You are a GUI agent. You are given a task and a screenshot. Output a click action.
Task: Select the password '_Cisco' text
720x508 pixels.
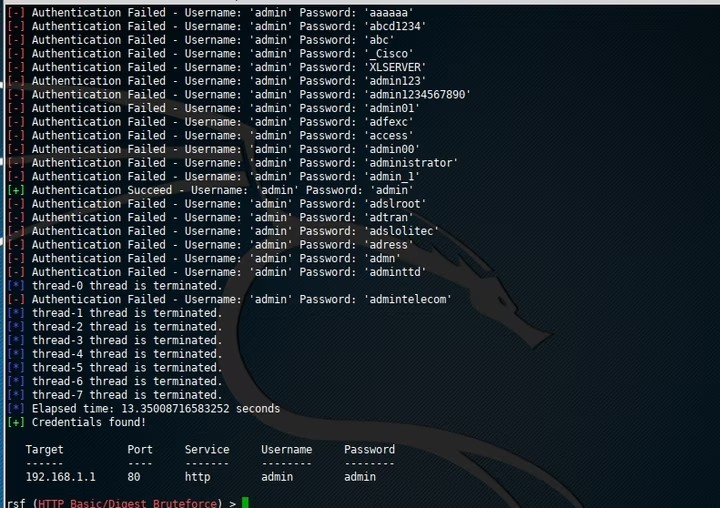tap(388, 54)
